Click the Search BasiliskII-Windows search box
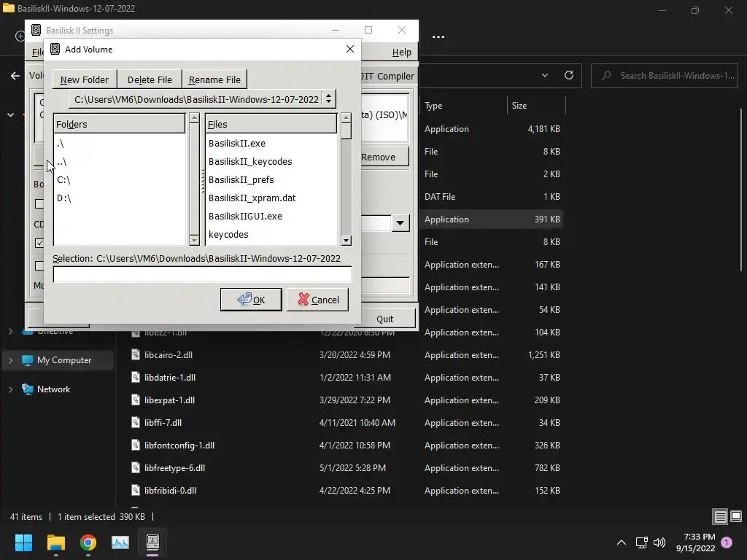 664,76
